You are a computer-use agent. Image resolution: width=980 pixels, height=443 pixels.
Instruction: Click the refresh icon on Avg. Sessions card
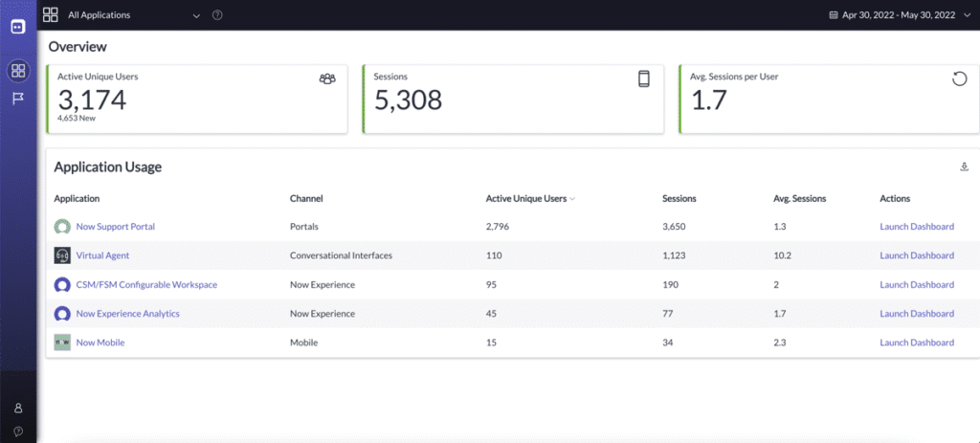959,79
